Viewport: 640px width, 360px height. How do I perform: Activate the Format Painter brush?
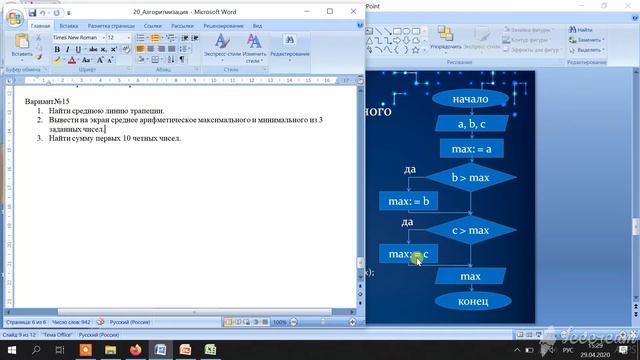coord(39,57)
